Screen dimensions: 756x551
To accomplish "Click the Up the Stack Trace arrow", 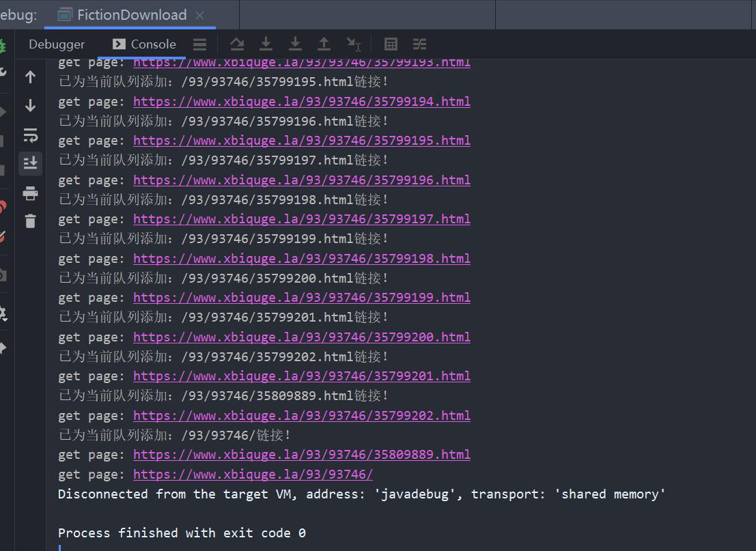I will coord(30,77).
